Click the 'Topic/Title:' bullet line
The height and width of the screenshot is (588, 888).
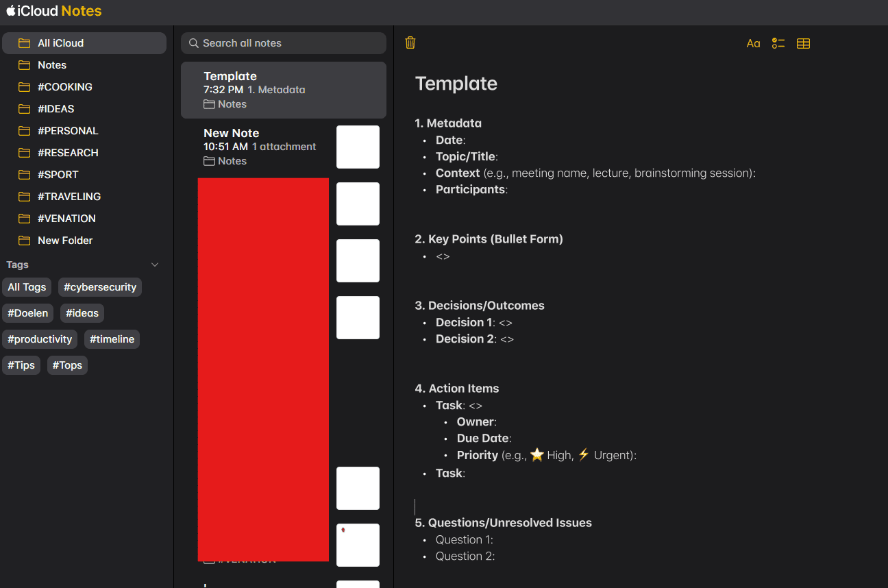[467, 156]
